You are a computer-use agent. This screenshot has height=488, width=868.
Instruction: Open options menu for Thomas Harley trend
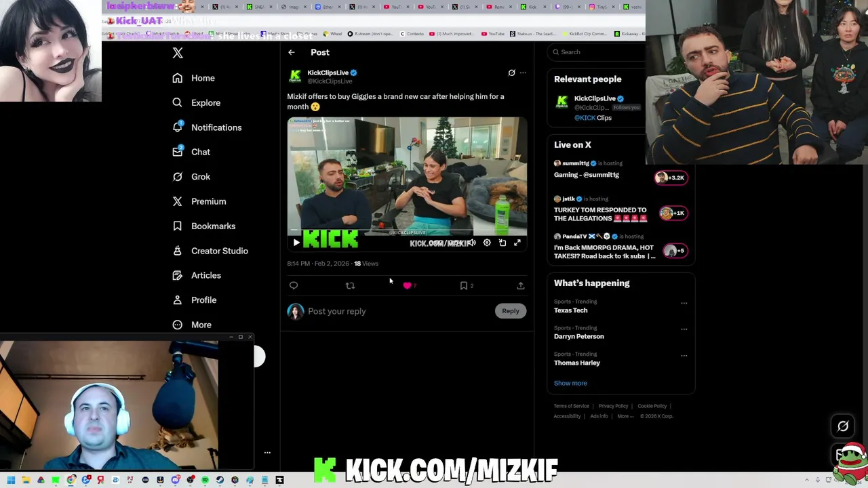pyautogui.click(x=684, y=355)
